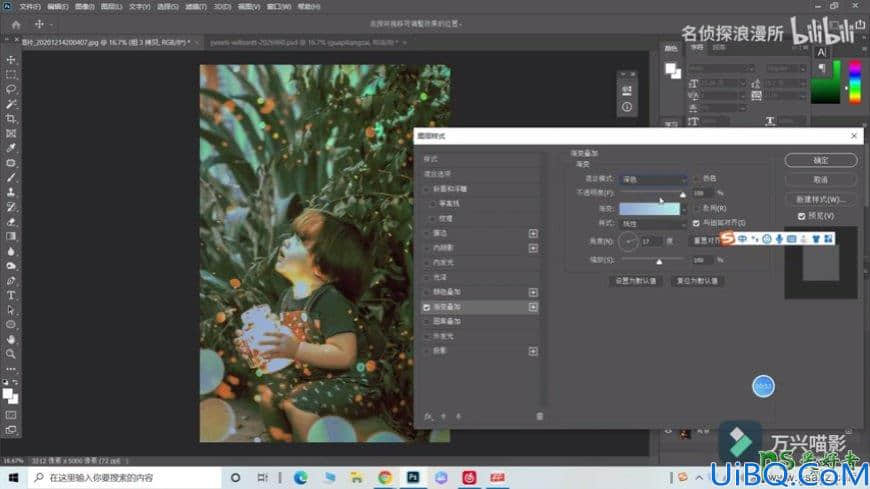Change screen mode via toolbox bottom icon
870x489 pixels.
[x=11, y=430]
